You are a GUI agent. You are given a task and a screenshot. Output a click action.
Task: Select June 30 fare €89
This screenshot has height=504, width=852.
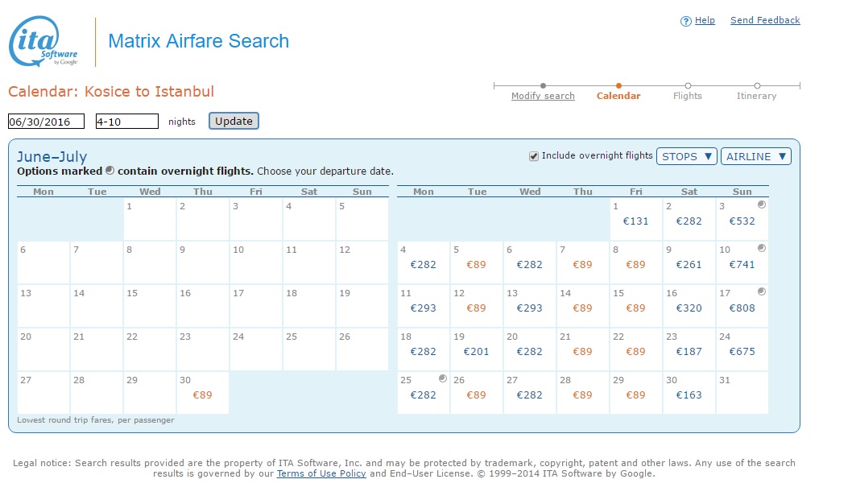[202, 395]
